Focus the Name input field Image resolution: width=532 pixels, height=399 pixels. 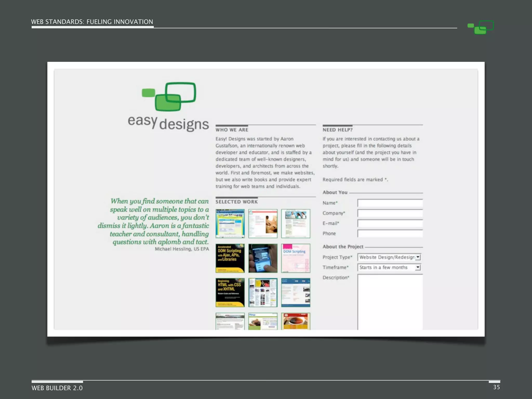pos(390,203)
